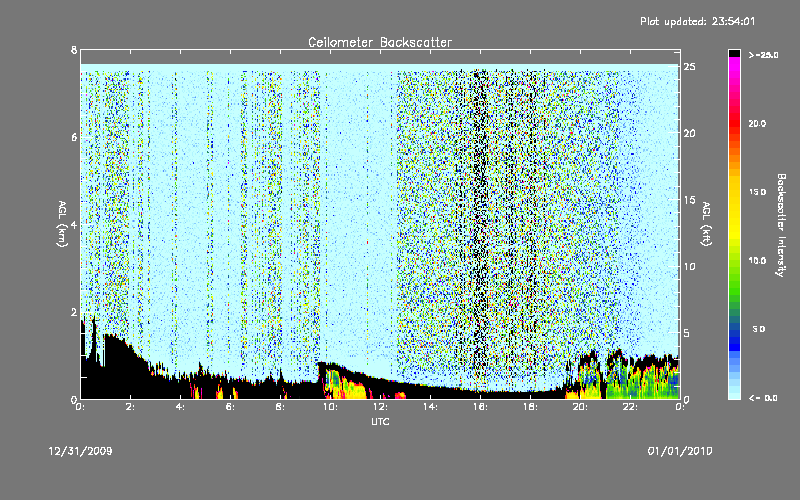This screenshot has width=800, height=500.
Task: Select the "01/01/2010" end date label
Action: pyautogui.click(x=680, y=451)
